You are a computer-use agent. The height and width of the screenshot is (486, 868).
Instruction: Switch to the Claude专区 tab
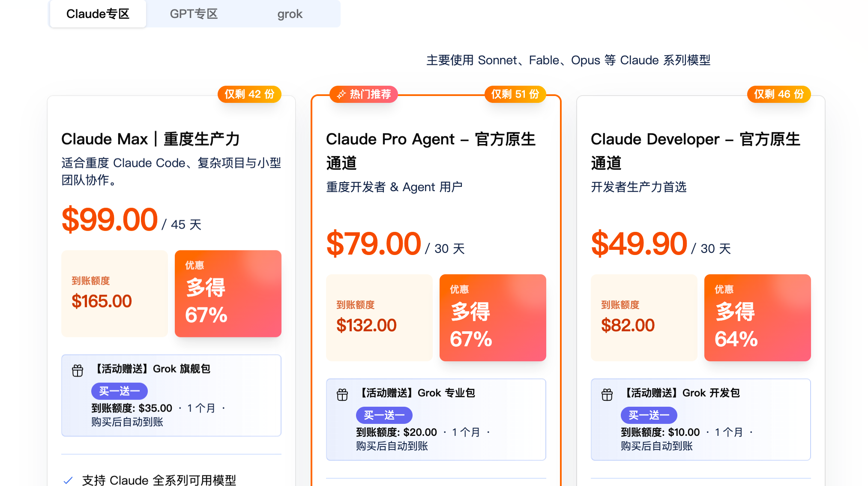coord(98,14)
